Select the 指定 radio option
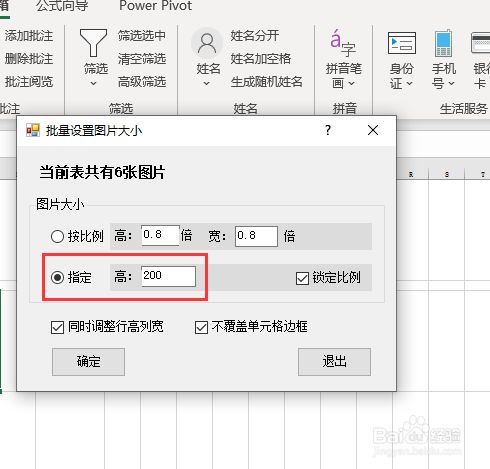 [x=57, y=277]
